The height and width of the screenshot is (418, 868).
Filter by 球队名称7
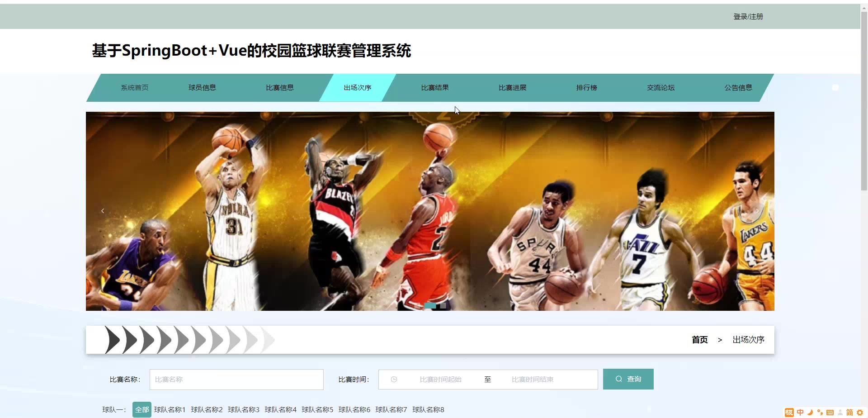[391, 410]
